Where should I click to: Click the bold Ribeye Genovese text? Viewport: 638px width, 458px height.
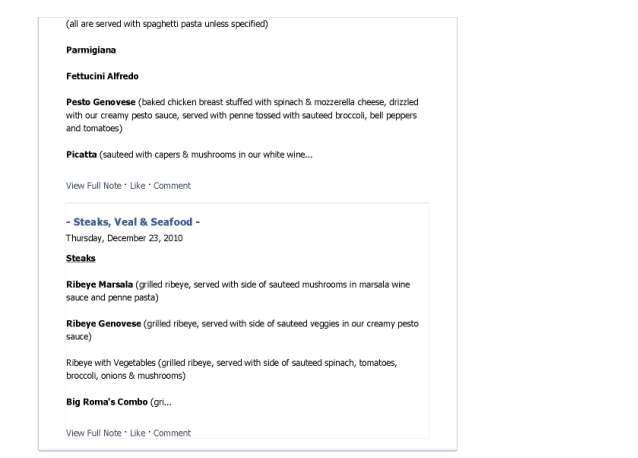point(103,324)
